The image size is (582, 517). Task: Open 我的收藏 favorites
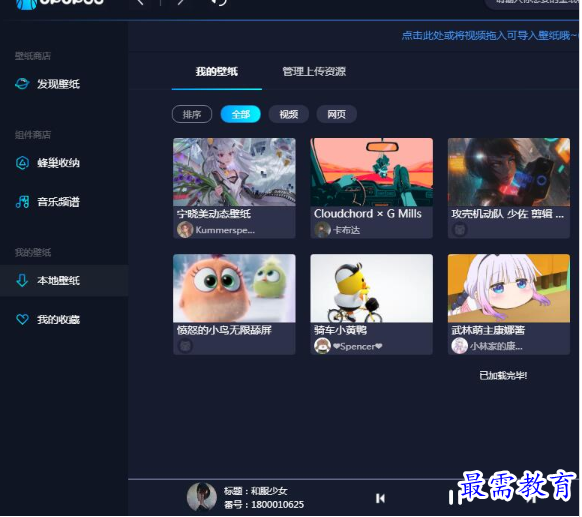click(58, 320)
